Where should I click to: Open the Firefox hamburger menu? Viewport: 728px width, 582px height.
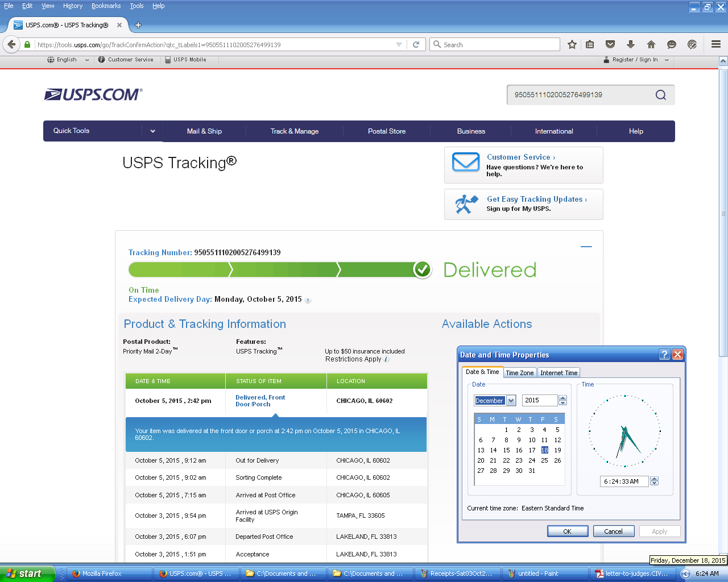[x=716, y=44]
